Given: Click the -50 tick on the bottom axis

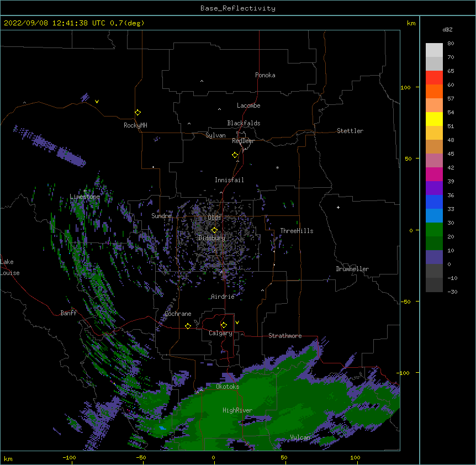Looking at the screenshot, I should [141, 457].
